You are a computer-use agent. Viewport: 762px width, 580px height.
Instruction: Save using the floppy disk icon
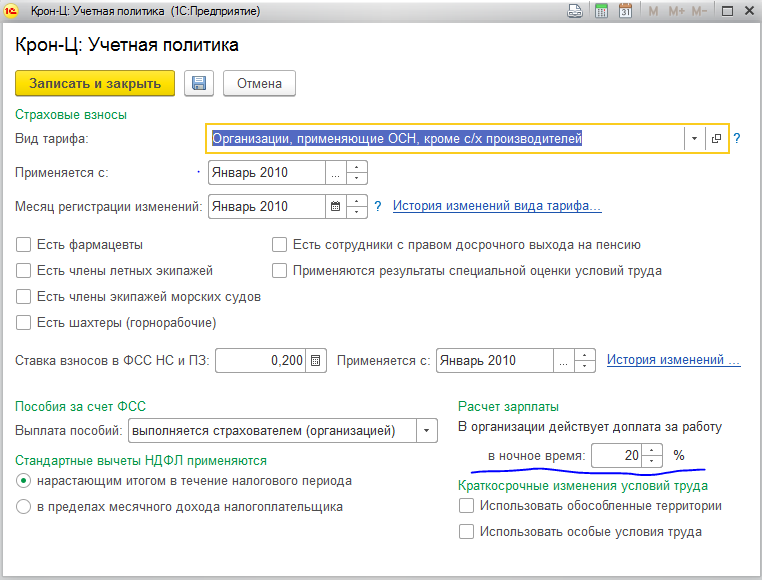click(x=199, y=83)
